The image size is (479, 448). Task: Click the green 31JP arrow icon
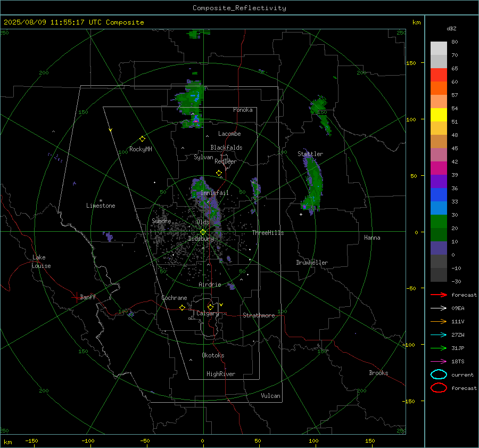click(439, 348)
